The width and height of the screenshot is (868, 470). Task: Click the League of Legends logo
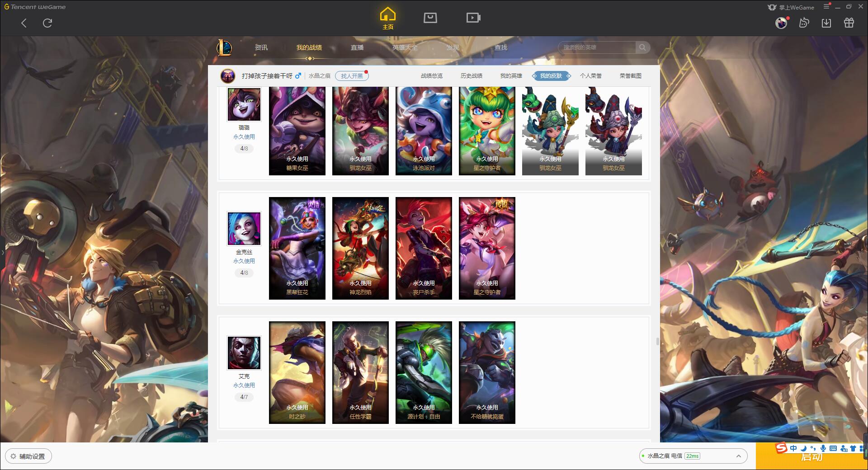click(224, 47)
